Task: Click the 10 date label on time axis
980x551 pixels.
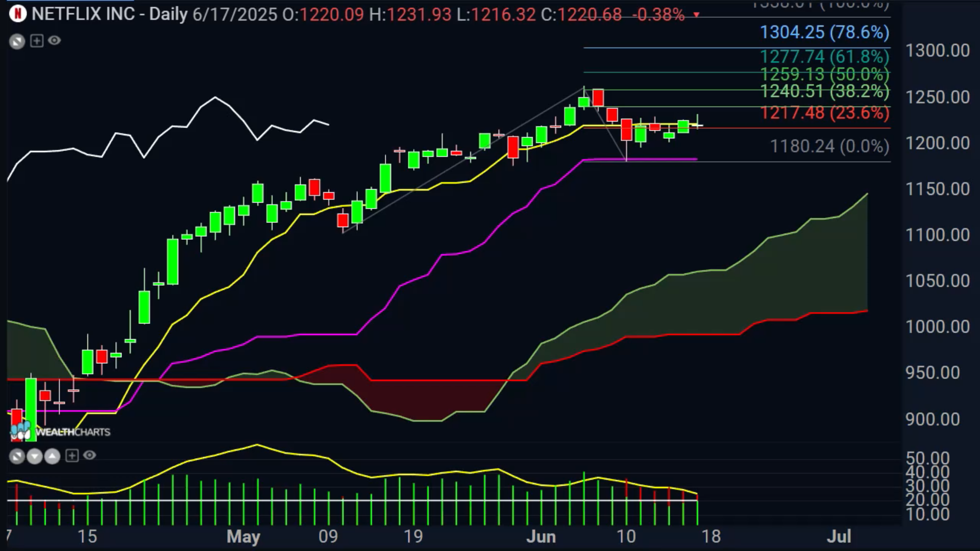Action: click(626, 537)
